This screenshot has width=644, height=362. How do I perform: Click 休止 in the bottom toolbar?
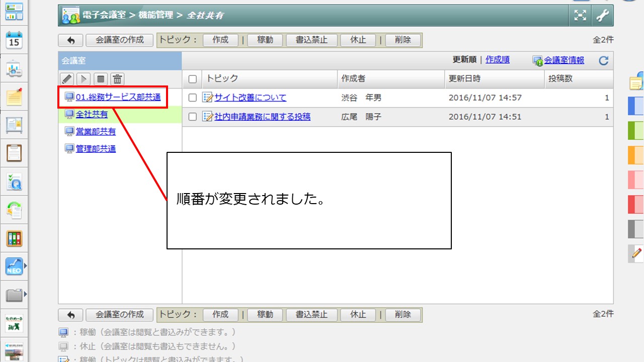tap(358, 315)
